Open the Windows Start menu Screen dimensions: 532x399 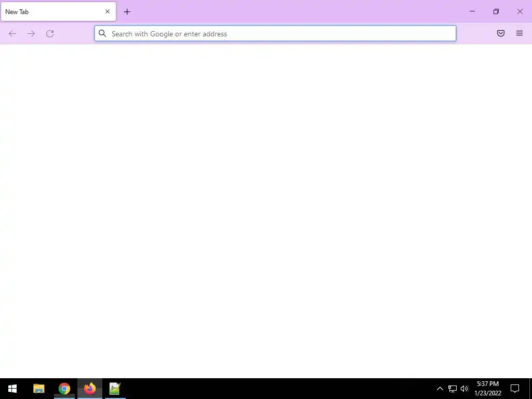pos(12,389)
